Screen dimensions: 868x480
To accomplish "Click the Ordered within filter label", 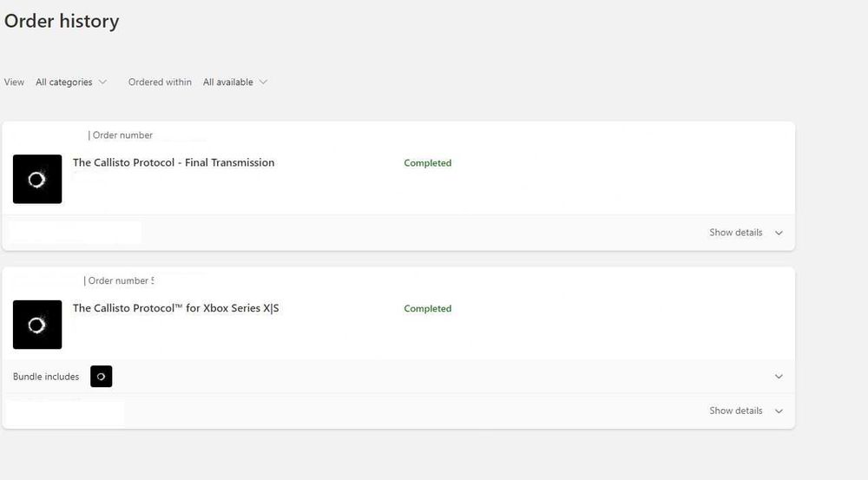I will point(160,82).
